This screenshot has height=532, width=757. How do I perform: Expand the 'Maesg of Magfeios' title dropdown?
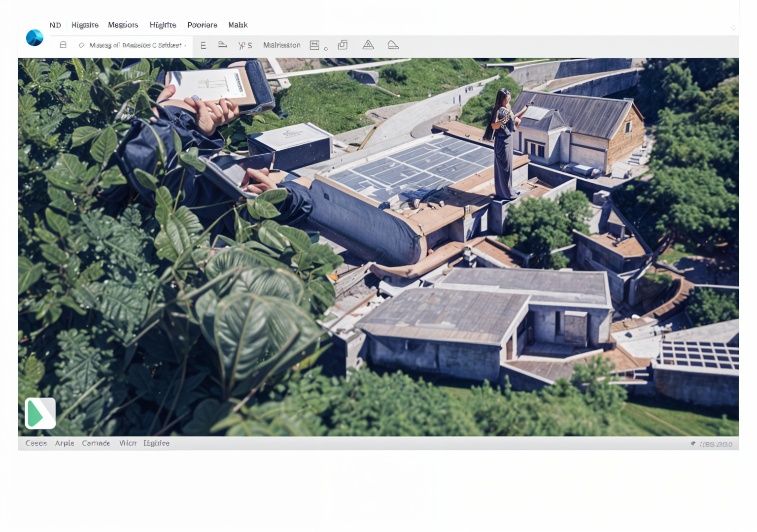[185, 45]
